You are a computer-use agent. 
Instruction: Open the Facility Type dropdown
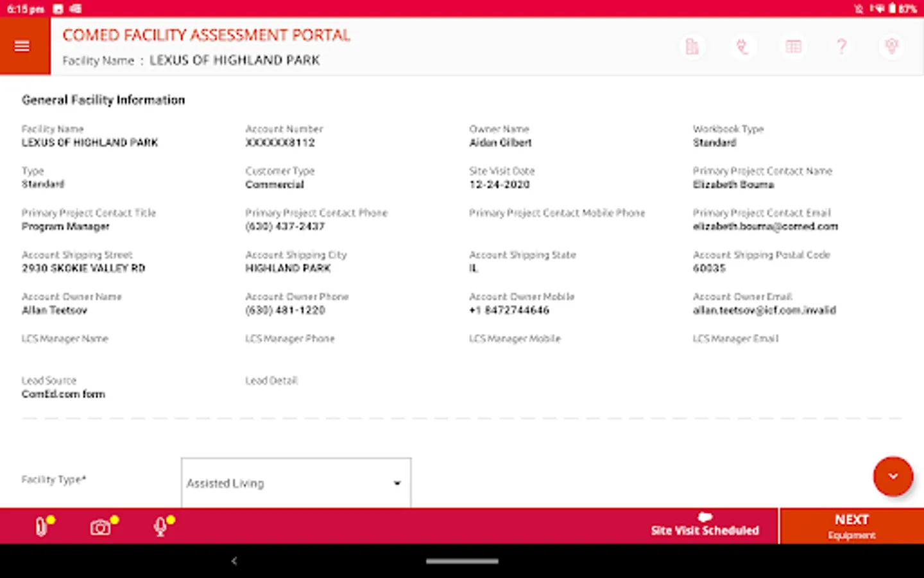296,483
